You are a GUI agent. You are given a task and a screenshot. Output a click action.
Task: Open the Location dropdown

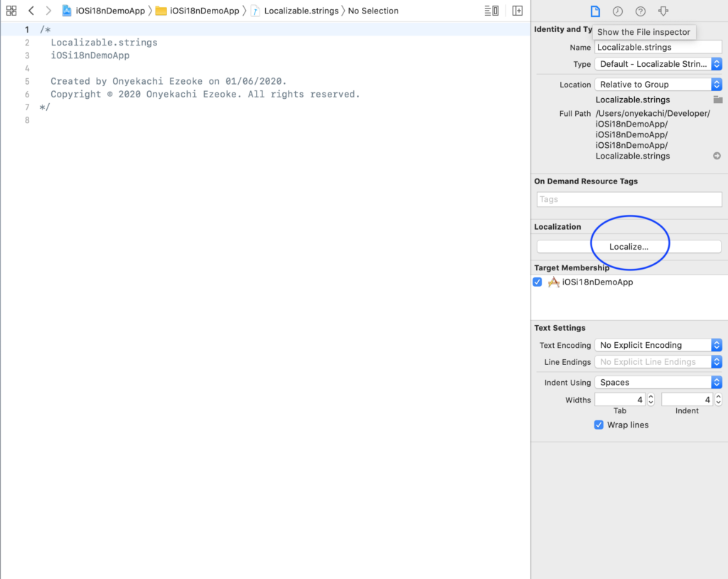(658, 85)
